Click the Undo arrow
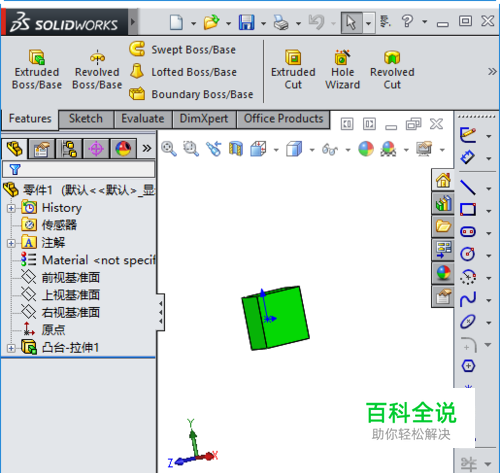This screenshot has width=500, height=473. click(x=316, y=23)
